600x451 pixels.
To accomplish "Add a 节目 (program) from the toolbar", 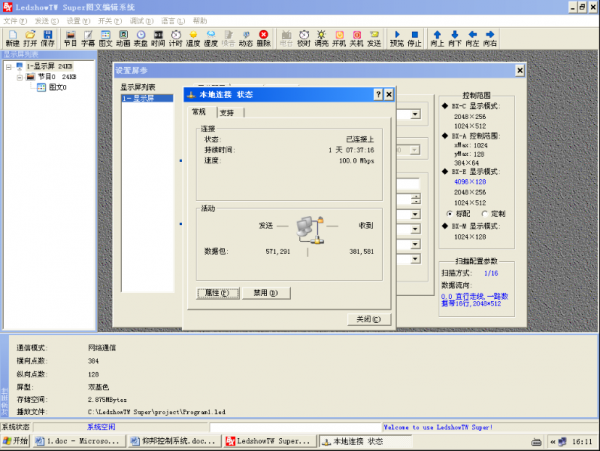I will click(x=70, y=39).
